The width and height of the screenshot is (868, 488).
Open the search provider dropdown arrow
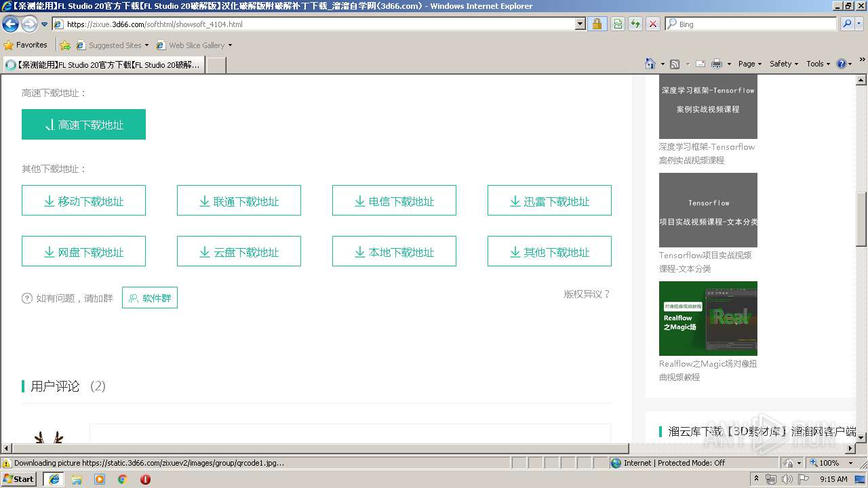[x=860, y=24]
